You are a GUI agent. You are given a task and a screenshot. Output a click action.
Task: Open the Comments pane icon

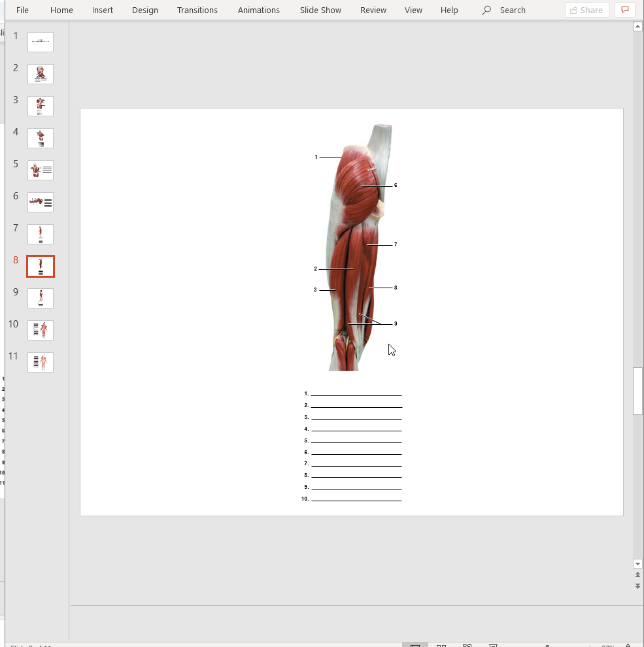point(625,10)
